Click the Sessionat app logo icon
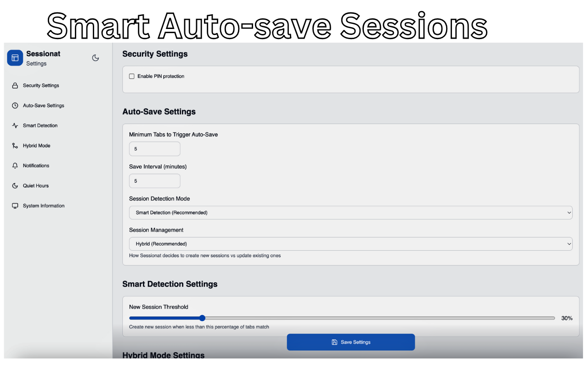 (15, 57)
